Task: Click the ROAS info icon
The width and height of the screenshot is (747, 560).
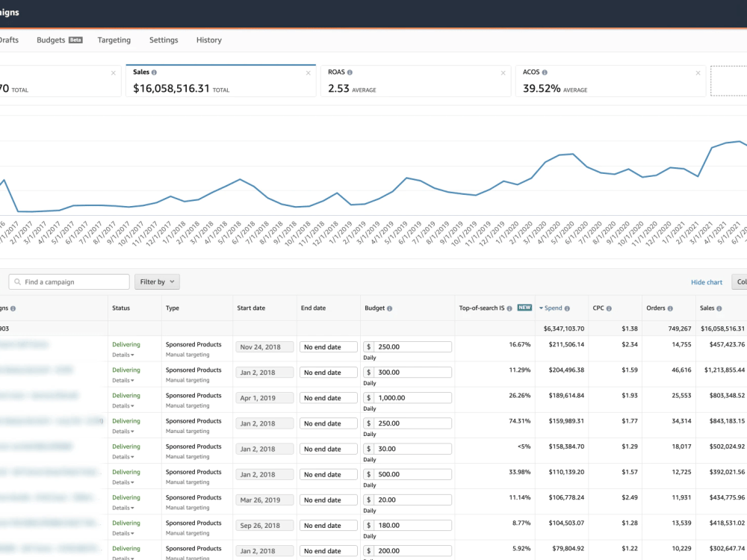Action: click(x=350, y=72)
